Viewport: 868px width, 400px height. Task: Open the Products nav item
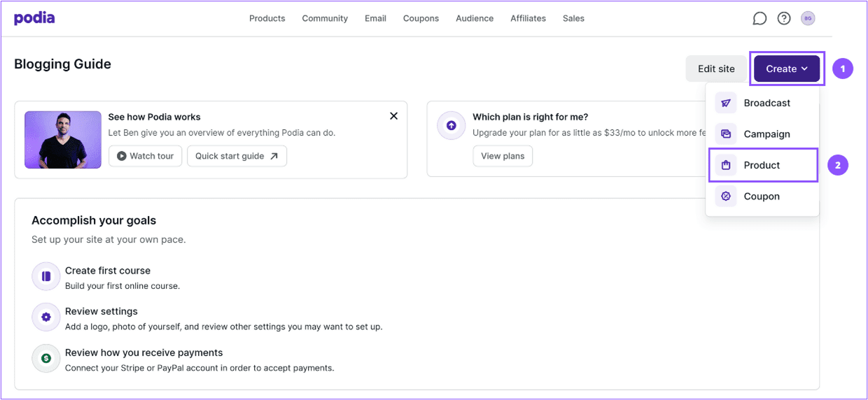tap(267, 18)
